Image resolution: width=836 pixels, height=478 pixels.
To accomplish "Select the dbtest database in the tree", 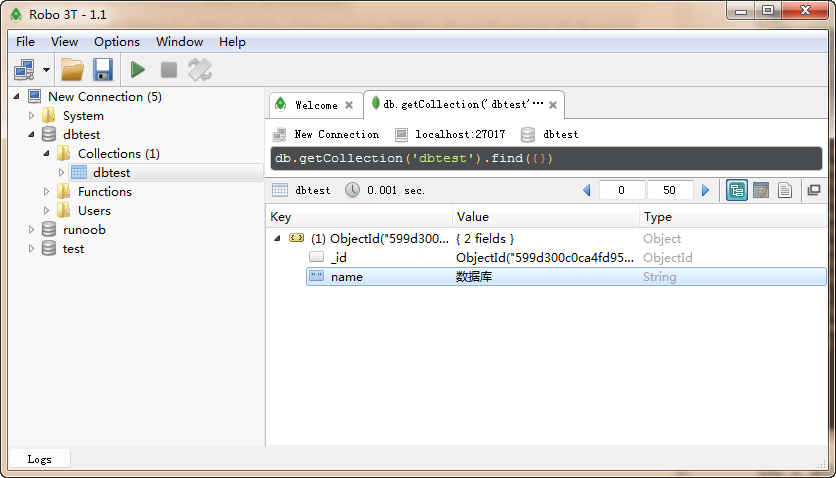I will coord(81,134).
